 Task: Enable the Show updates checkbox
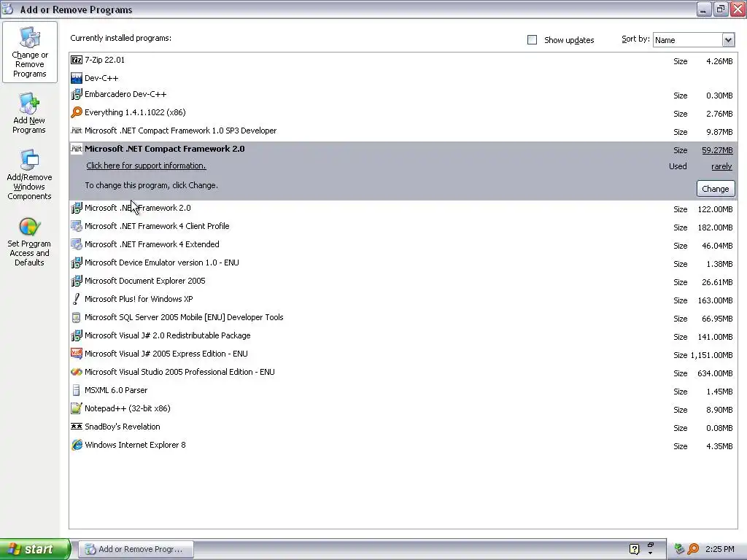point(532,40)
